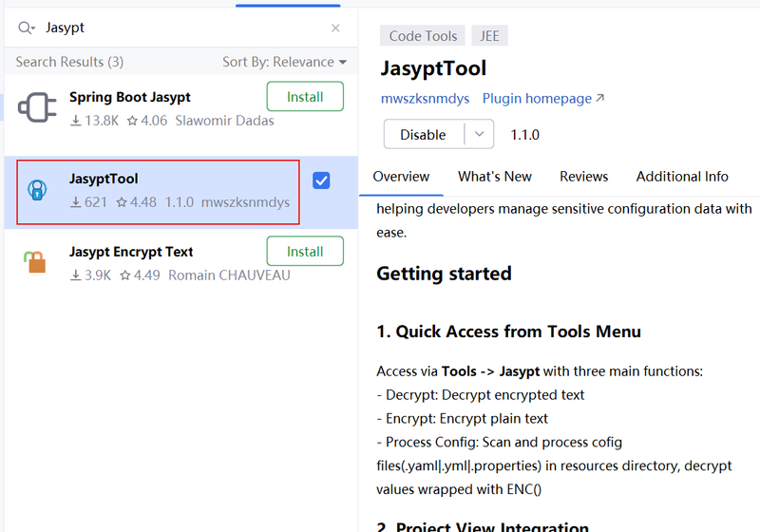Select the Spring Boot Jasypt result title
The height and width of the screenshot is (532, 760).
click(x=130, y=97)
